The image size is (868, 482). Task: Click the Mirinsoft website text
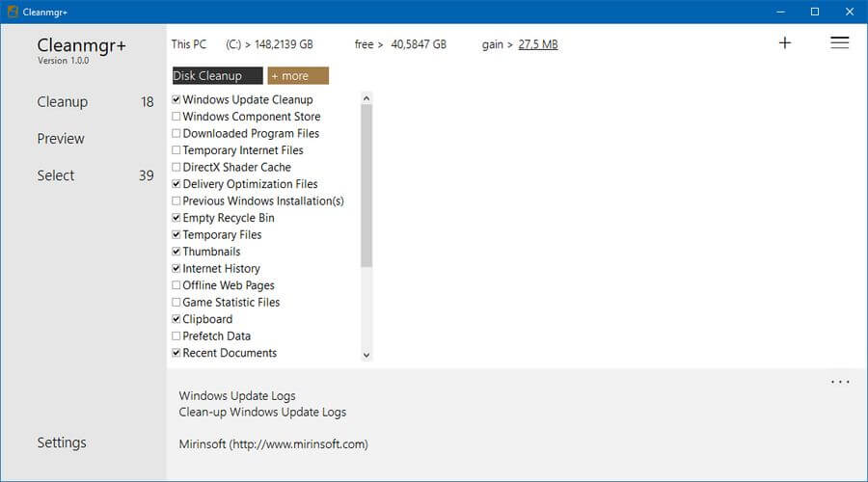pos(274,444)
